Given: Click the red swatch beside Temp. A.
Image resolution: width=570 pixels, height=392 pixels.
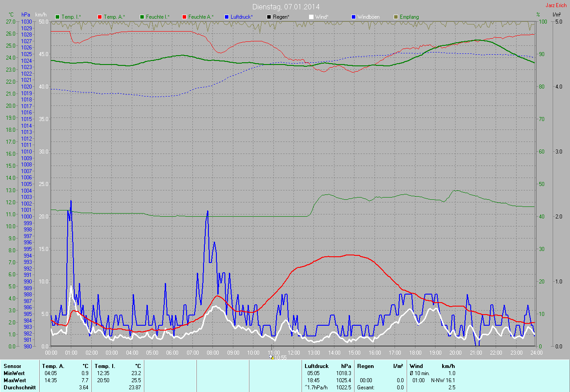Looking at the screenshot, I should pyautogui.click(x=99, y=17).
